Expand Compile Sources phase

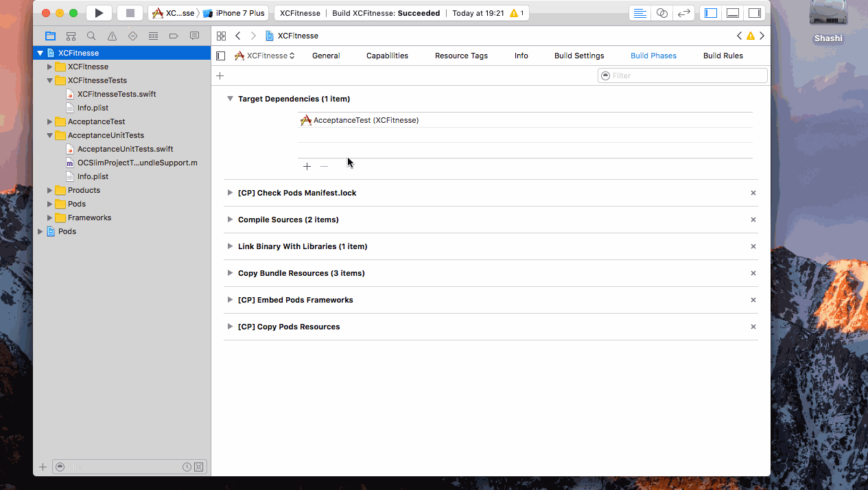(x=231, y=220)
